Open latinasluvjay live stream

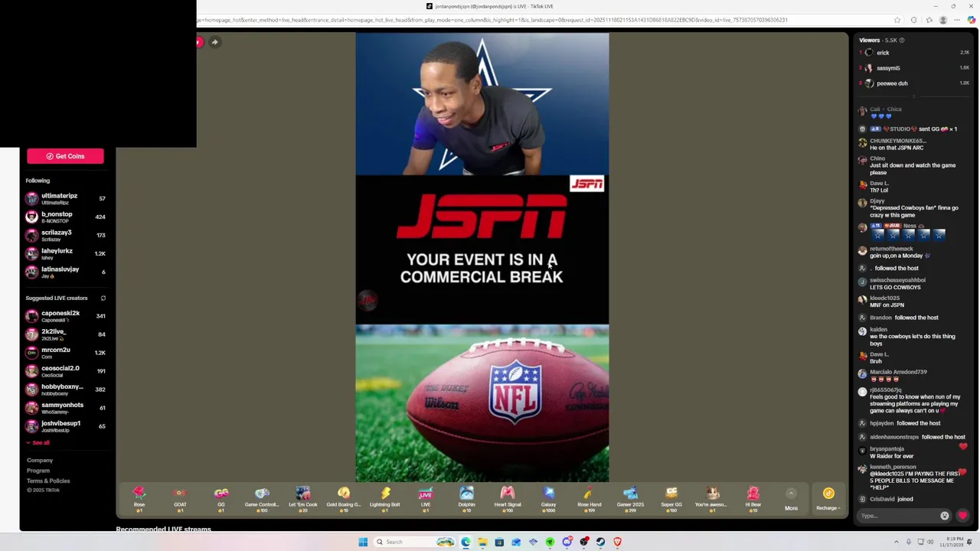tap(65, 272)
